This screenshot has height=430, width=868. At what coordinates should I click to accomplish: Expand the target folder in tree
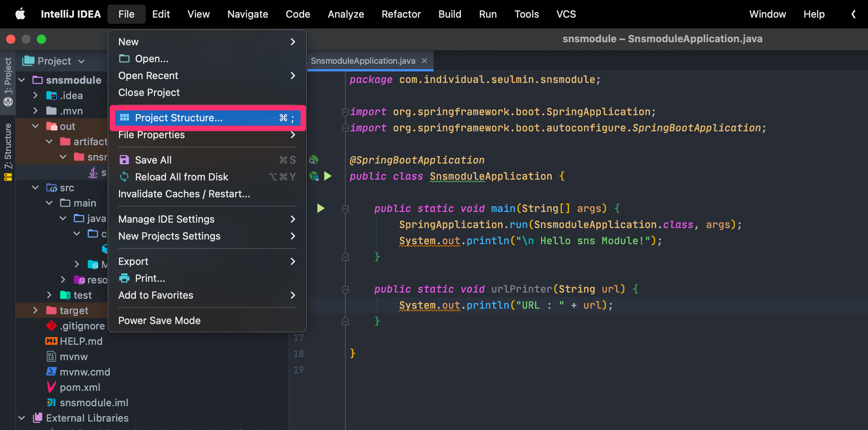[x=35, y=310]
